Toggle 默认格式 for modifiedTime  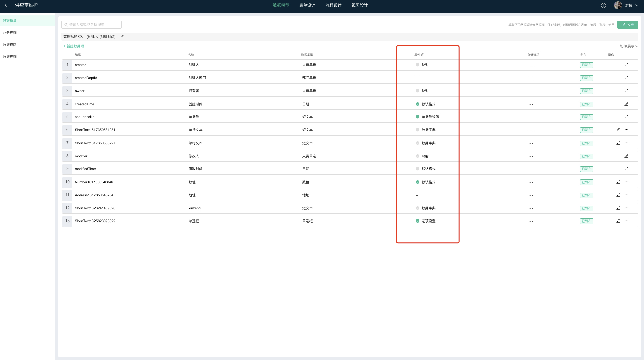point(417,169)
